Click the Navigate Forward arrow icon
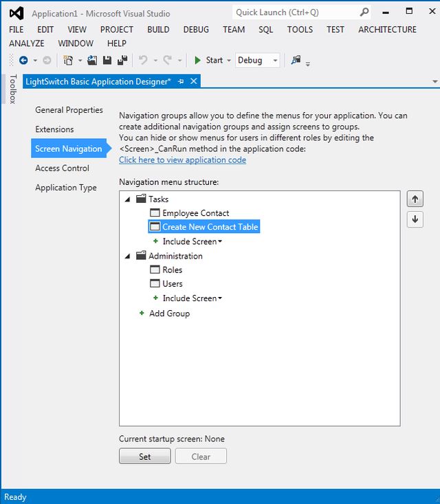 [47, 60]
